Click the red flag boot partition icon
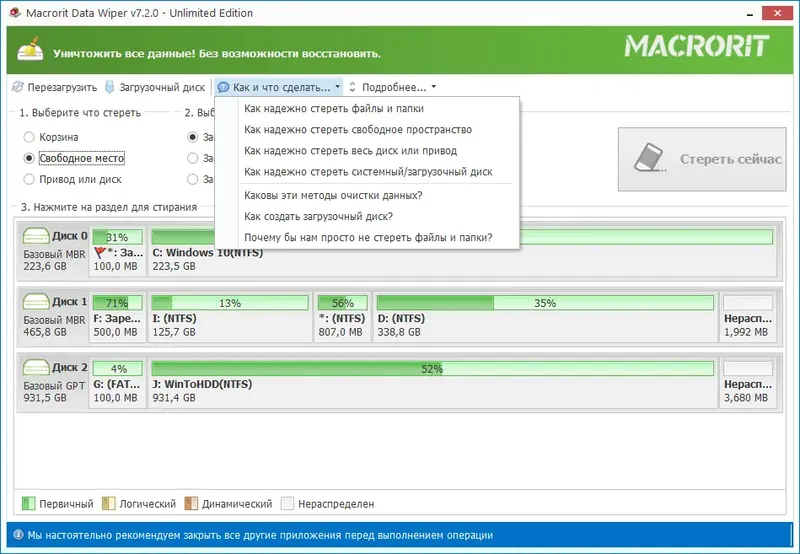Image resolution: width=800 pixels, height=554 pixels. [100, 253]
